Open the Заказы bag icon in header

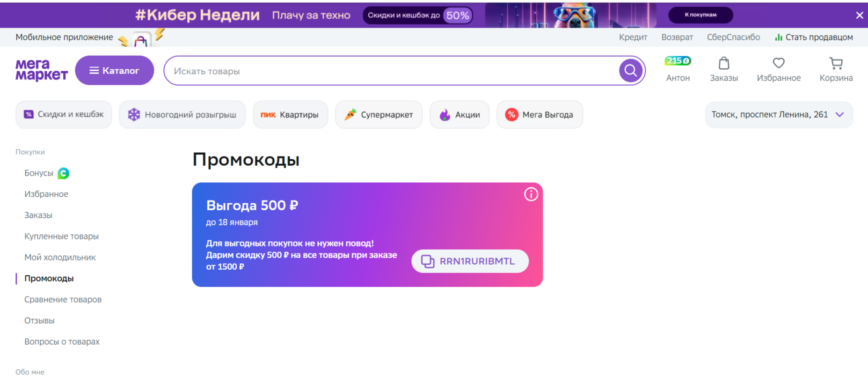click(724, 70)
